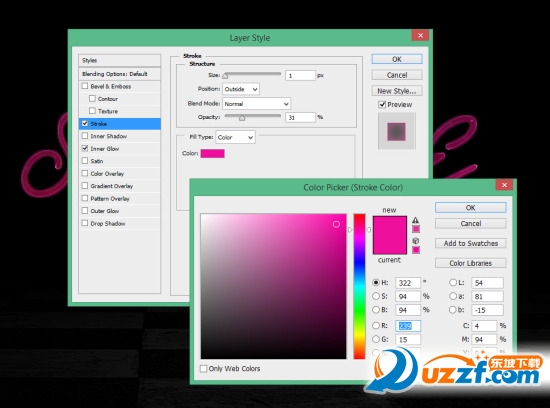
Task: Enable the Satin checkbox
Action: coord(85,161)
